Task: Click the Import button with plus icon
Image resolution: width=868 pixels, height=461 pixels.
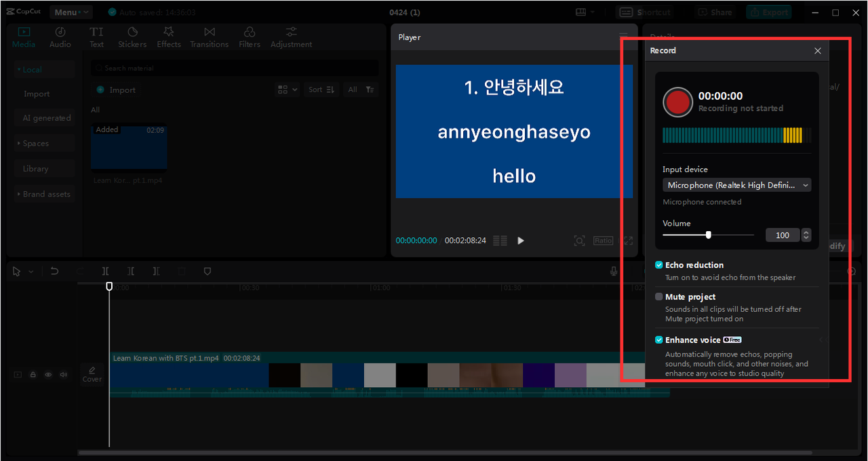Action: 116,90
